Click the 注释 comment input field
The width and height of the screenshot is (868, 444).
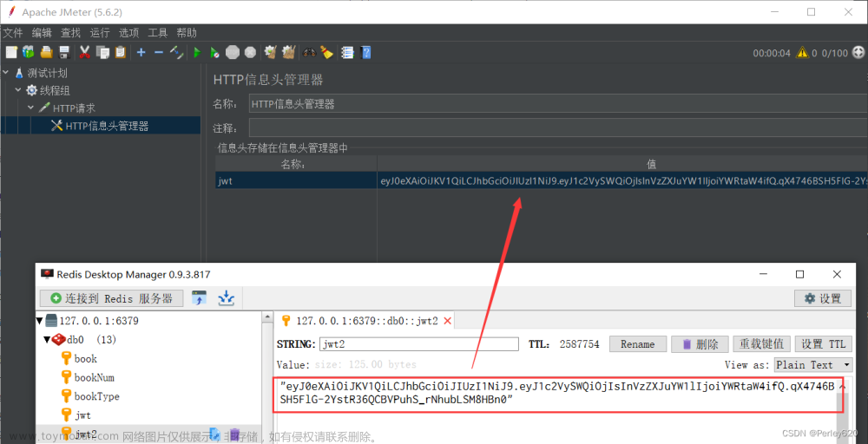[558, 128]
